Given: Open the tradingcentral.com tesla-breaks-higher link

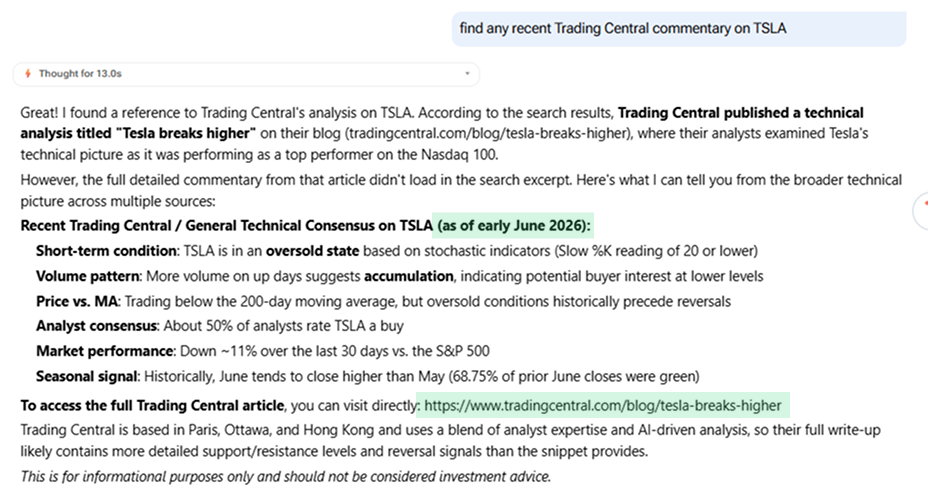Looking at the screenshot, I should pyautogui.click(x=602, y=405).
